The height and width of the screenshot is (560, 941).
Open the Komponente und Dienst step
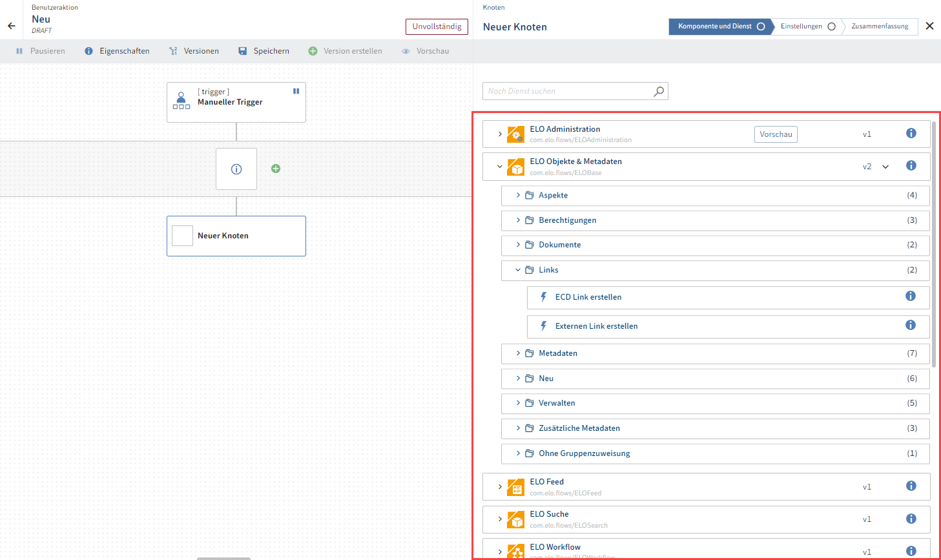[721, 26]
